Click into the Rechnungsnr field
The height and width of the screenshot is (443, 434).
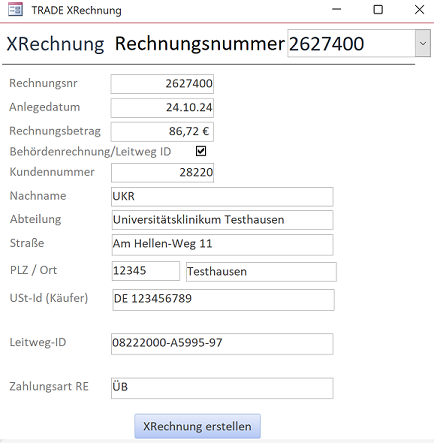[162, 84]
